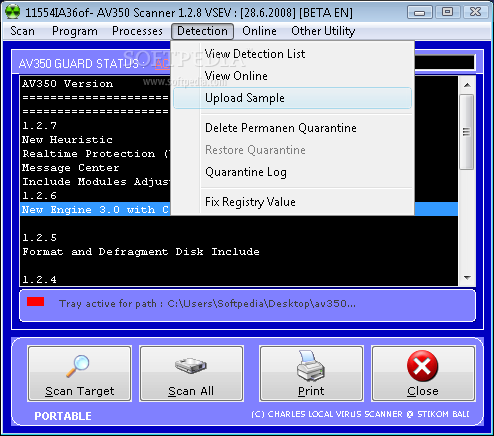The height and width of the screenshot is (436, 494).
Task: Open the Quarantine Log
Action: 292,172
